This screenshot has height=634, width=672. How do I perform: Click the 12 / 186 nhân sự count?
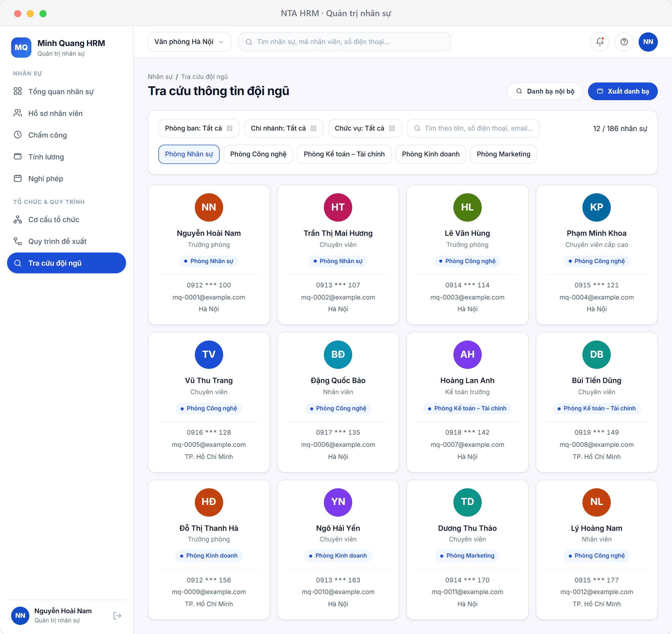tap(620, 129)
